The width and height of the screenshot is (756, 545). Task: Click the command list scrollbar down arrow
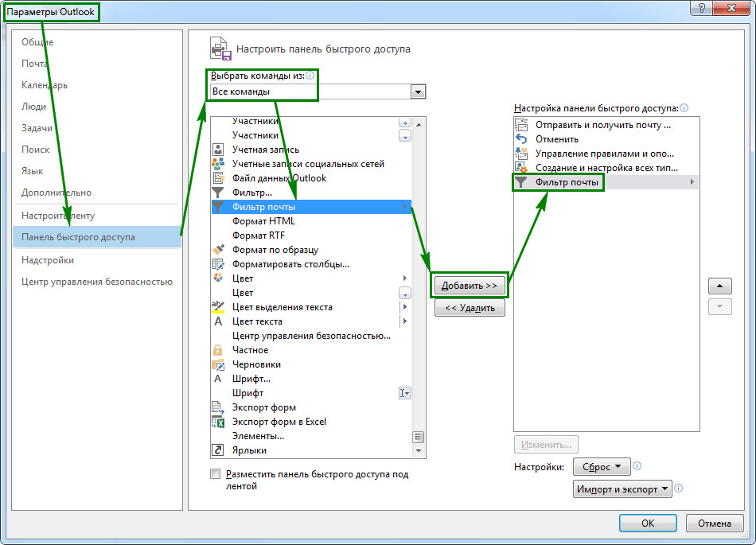(419, 451)
